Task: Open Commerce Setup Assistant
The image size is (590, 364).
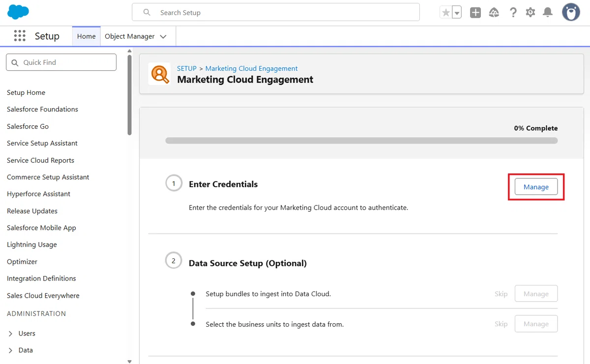Action: click(48, 177)
